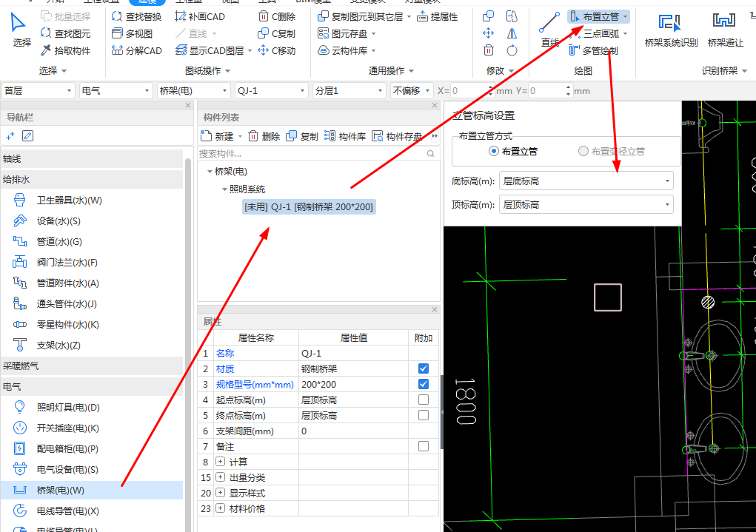
Task: Open 构件库 in component list toolbar
Action: (345, 136)
